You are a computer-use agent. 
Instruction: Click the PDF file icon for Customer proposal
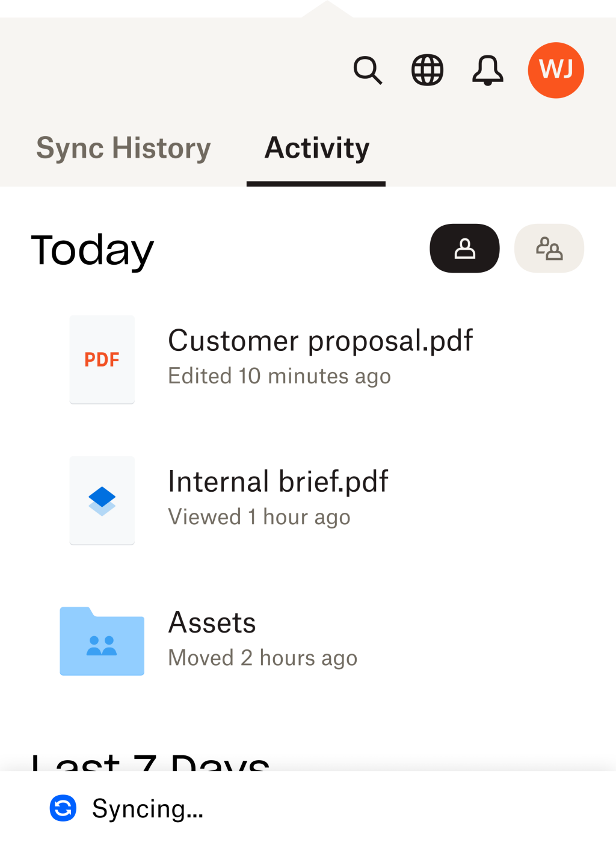pyautogui.click(x=102, y=359)
